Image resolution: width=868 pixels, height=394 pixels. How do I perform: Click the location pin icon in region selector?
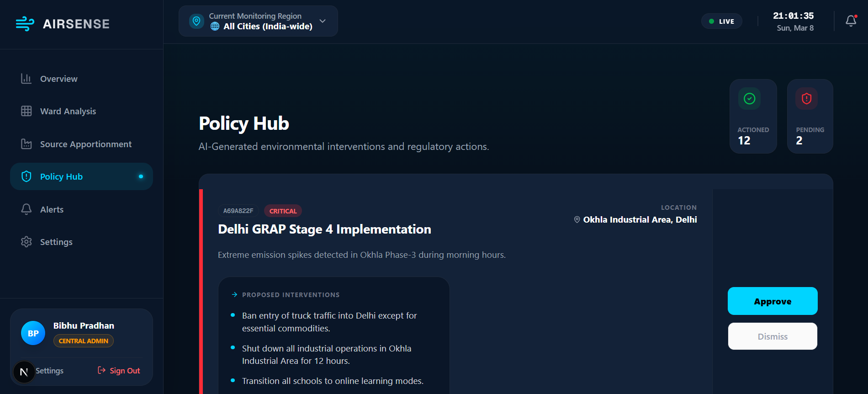[x=196, y=21]
